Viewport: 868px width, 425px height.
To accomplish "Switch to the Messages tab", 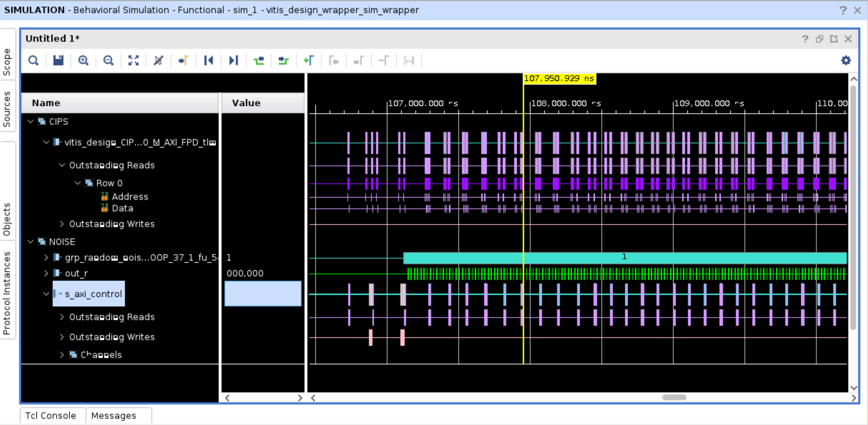I will coord(114,415).
